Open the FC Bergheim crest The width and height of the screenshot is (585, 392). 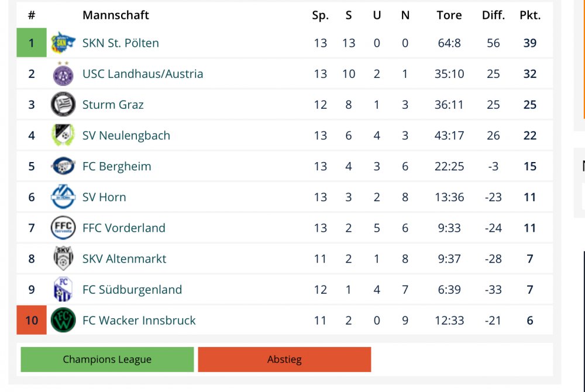click(63, 166)
